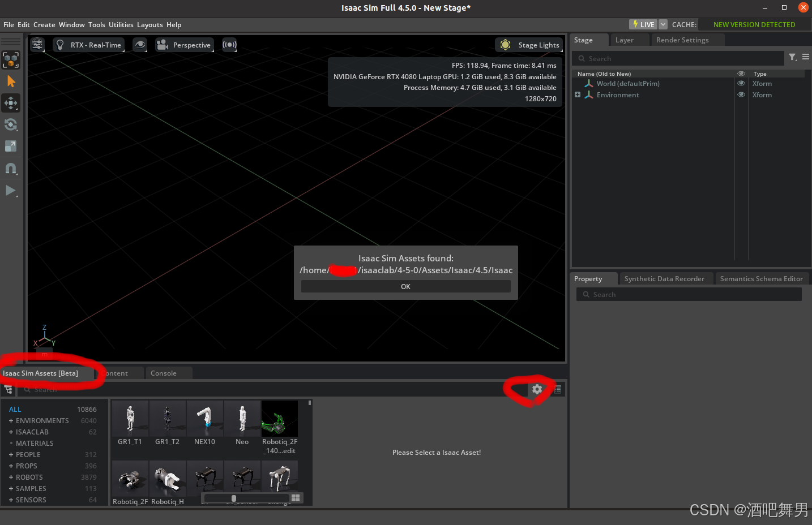The width and height of the screenshot is (812, 525).
Task: Click the Stage panel filter funnel icon
Action: (x=793, y=57)
